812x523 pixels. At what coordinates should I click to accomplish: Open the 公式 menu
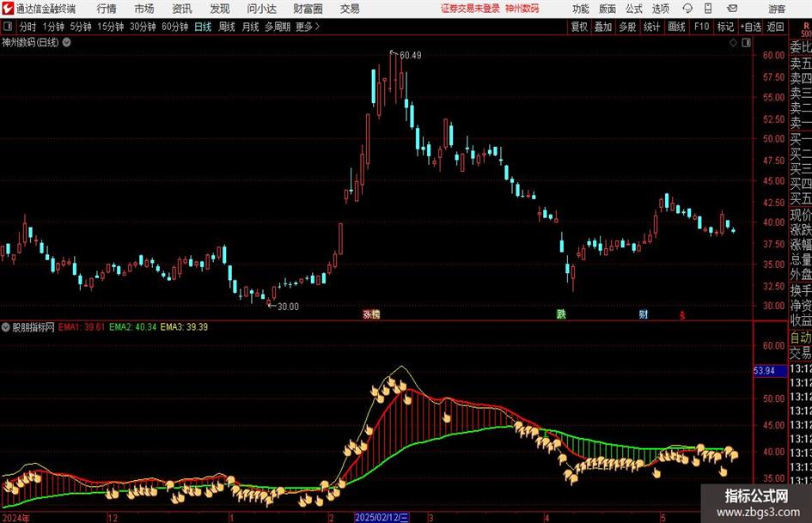[x=633, y=9]
